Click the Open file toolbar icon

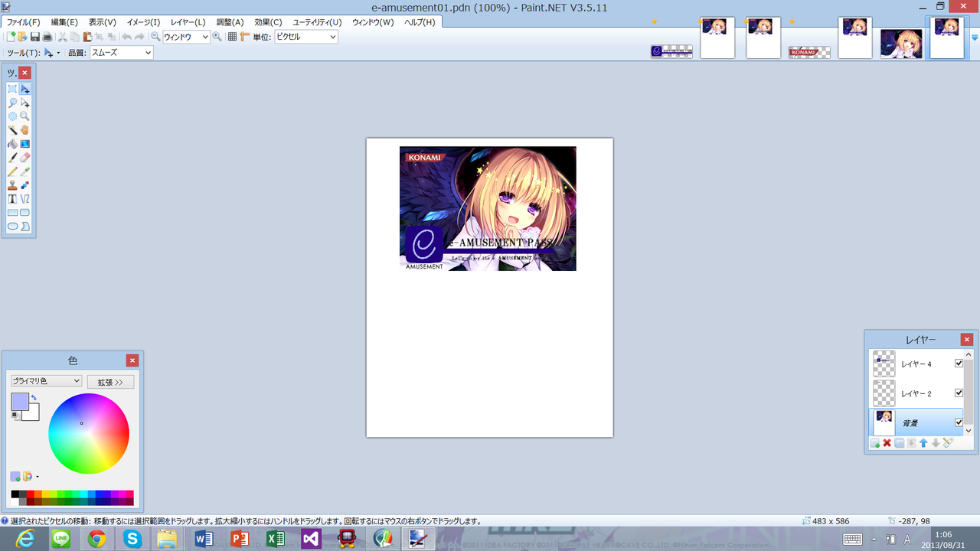[23, 37]
